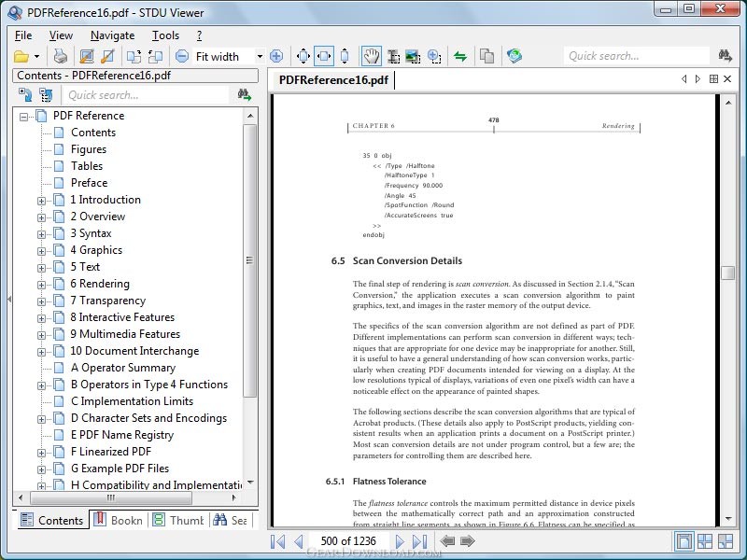Open the ? help menu

coord(199,35)
